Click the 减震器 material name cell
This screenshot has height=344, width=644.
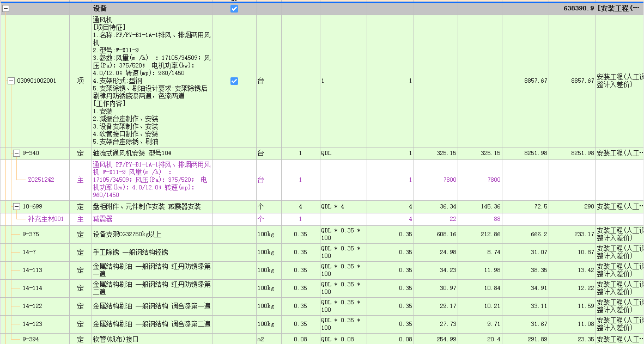(x=151, y=219)
